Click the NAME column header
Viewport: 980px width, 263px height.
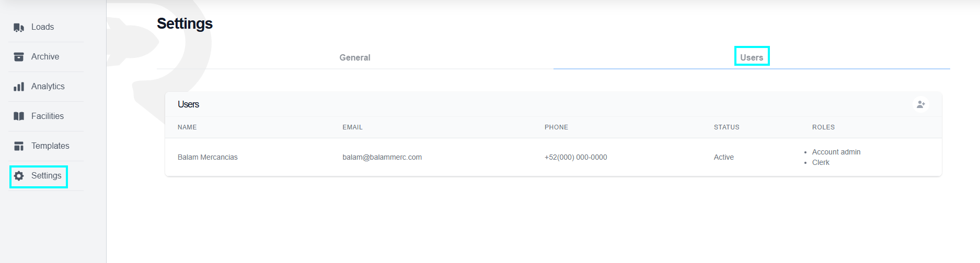(x=187, y=127)
